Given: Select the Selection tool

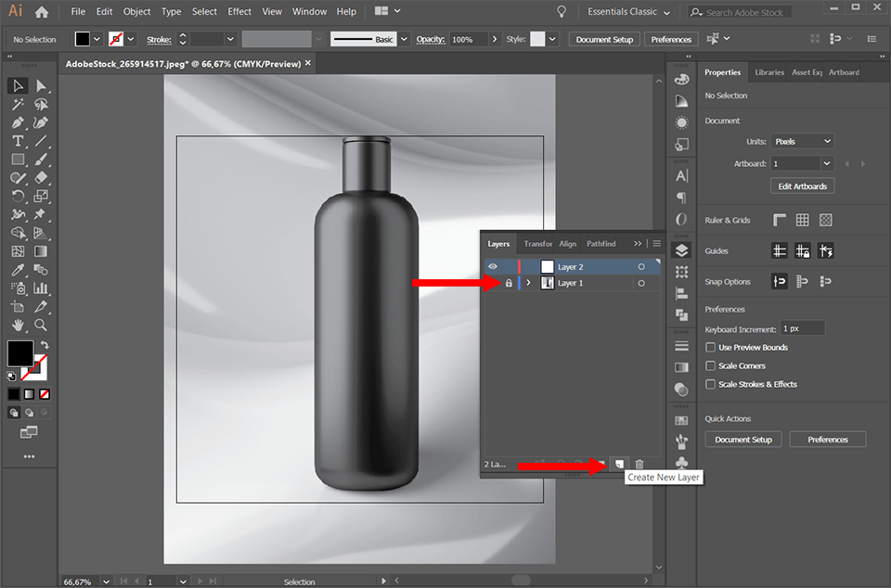Looking at the screenshot, I should (x=17, y=85).
